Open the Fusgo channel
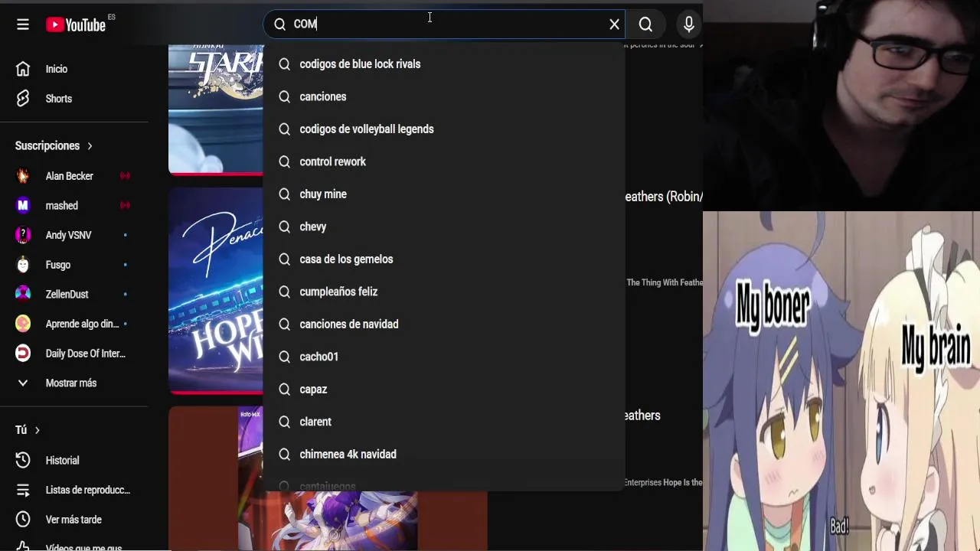The width and height of the screenshot is (980, 551). pyautogui.click(x=73, y=265)
